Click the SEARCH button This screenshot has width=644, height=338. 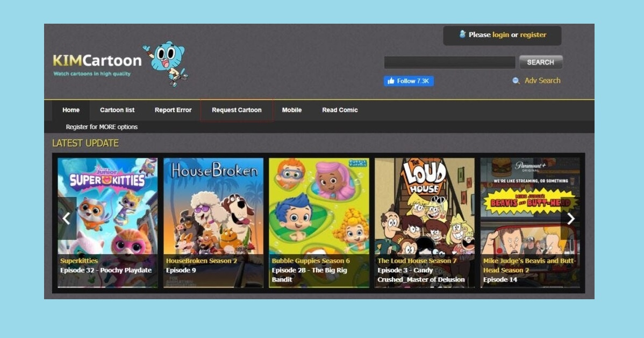(x=540, y=62)
